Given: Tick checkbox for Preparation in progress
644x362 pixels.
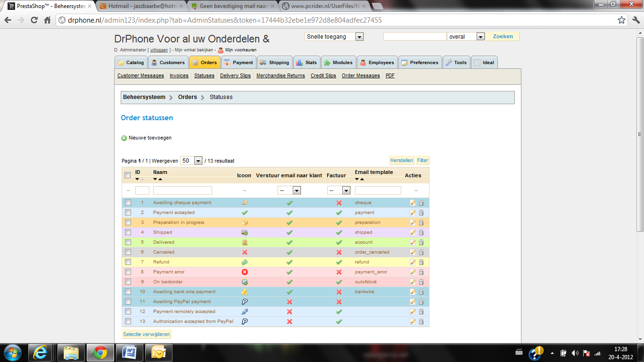Looking at the screenshot, I should point(128,222).
